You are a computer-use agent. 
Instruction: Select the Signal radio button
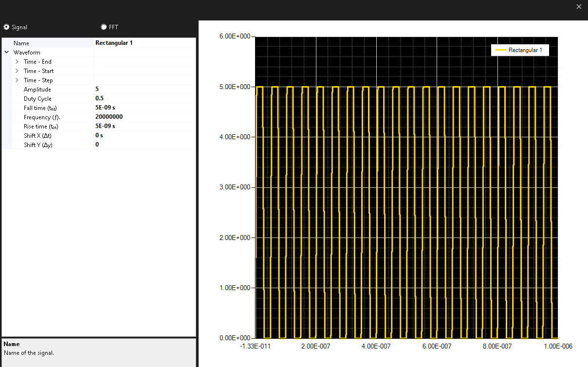(x=5, y=27)
